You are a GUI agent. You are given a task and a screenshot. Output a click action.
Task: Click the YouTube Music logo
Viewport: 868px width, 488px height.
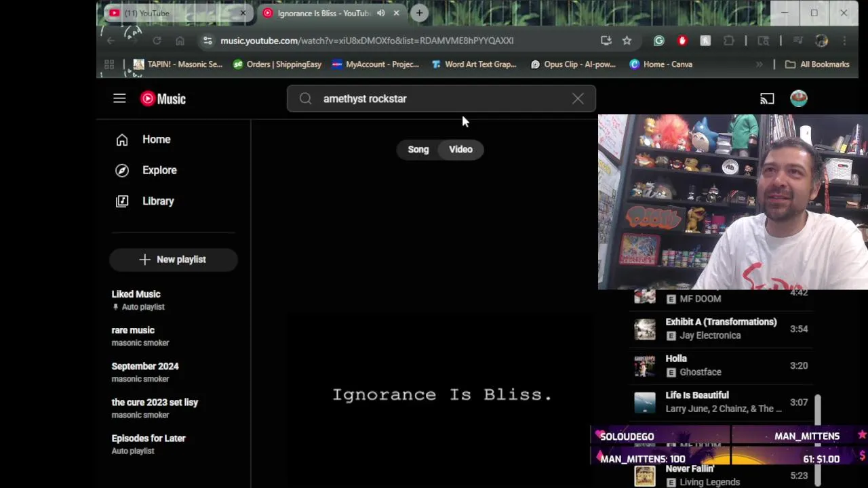(163, 99)
